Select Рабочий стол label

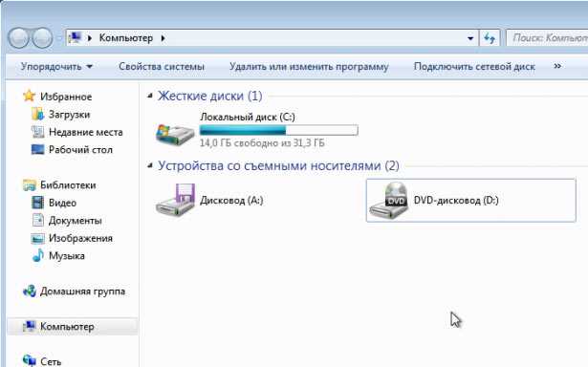(80, 150)
